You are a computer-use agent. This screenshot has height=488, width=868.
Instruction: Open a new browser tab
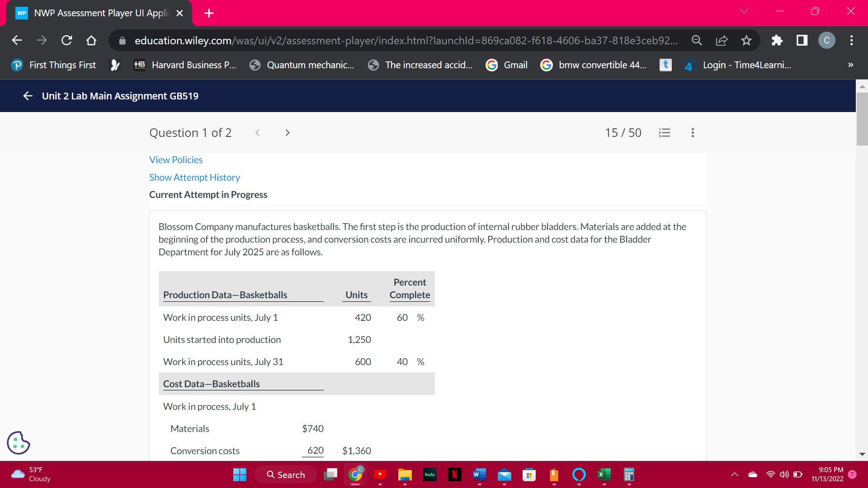[x=209, y=13]
